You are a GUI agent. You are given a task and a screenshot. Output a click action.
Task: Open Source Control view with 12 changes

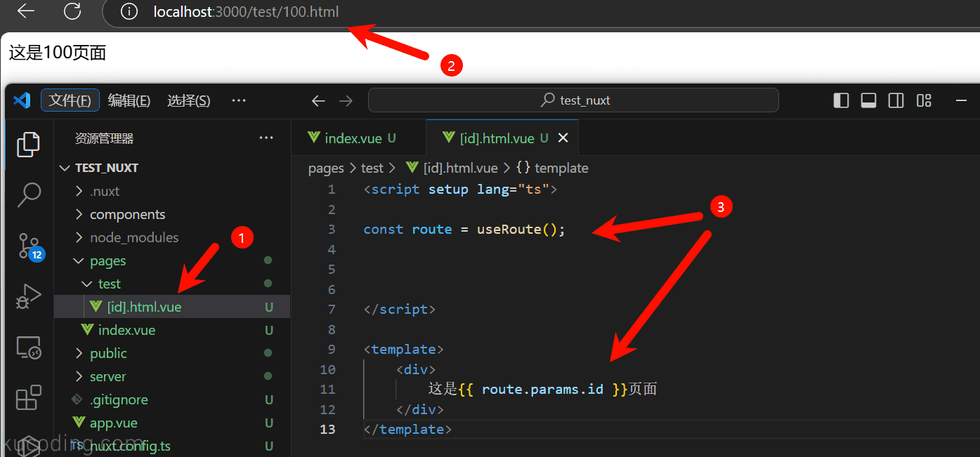pyautogui.click(x=29, y=246)
